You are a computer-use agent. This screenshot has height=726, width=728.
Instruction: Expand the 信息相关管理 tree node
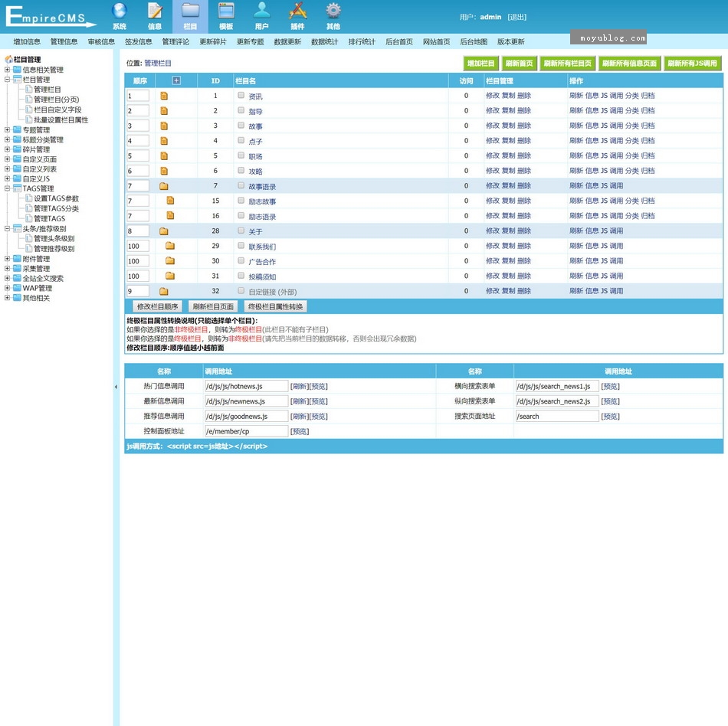tap(8, 70)
